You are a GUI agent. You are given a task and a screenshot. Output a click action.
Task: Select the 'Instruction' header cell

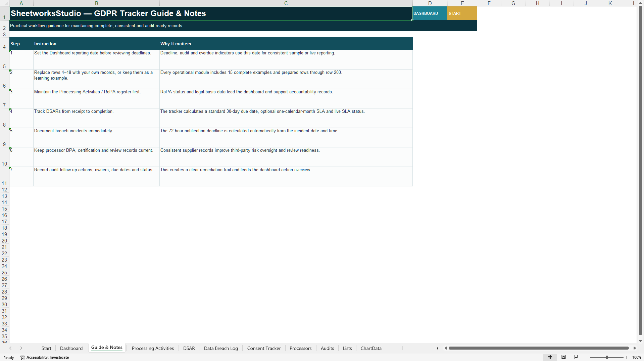click(96, 44)
